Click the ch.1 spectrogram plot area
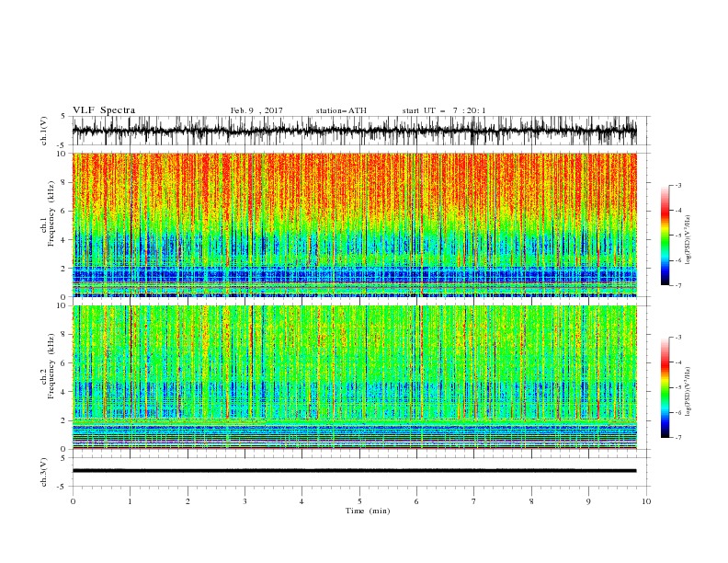Screen dimensions: 728x563 [354, 224]
